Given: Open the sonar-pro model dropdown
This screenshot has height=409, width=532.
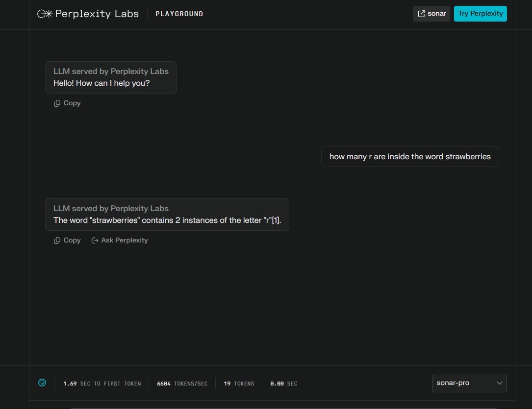Looking at the screenshot, I should pyautogui.click(x=469, y=383).
